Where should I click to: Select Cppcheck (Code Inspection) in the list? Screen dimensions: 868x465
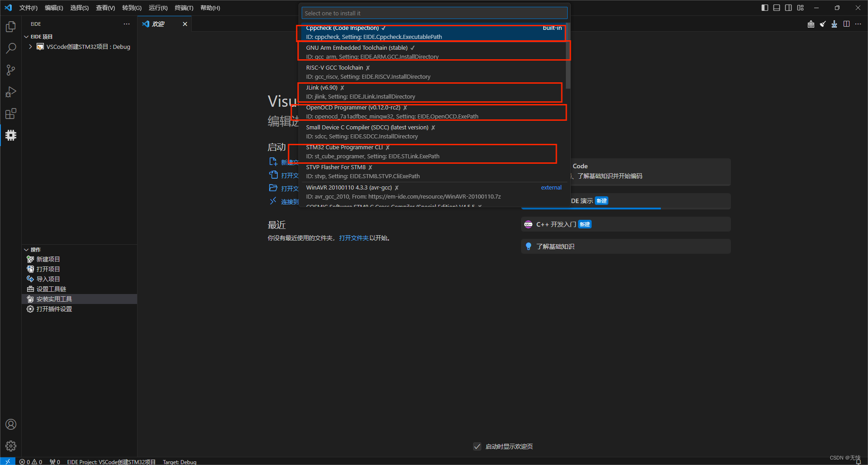[x=433, y=32]
